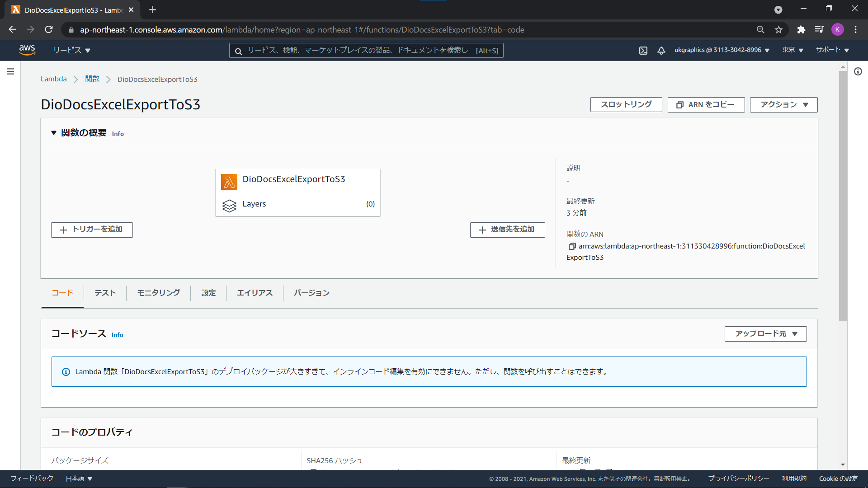Open the サポート support dropdown
This screenshot has height=488, width=868.
coord(832,50)
